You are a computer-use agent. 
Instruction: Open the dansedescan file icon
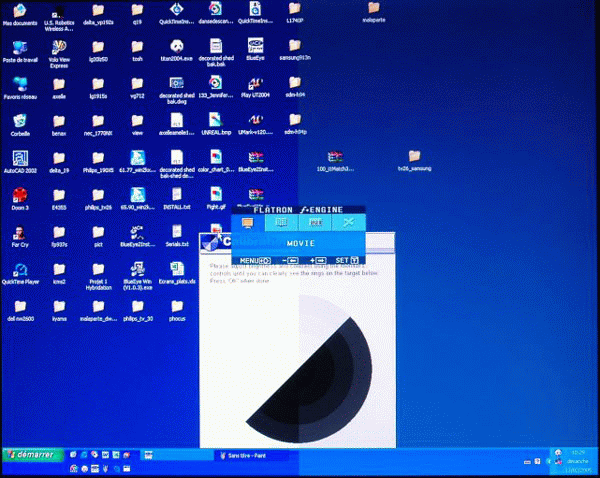pyautogui.click(x=215, y=13)
